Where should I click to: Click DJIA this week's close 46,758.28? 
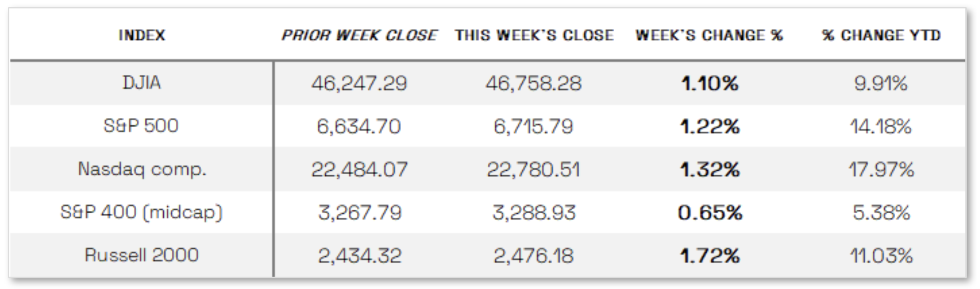click(x=533, y=83)
